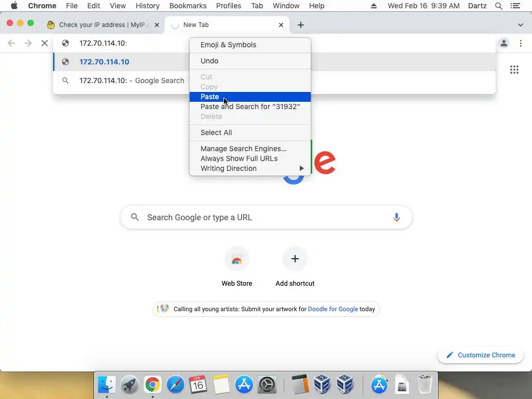Open the Profiles menu
Viewport: 532px width, 399px height.
click(229, 6)
